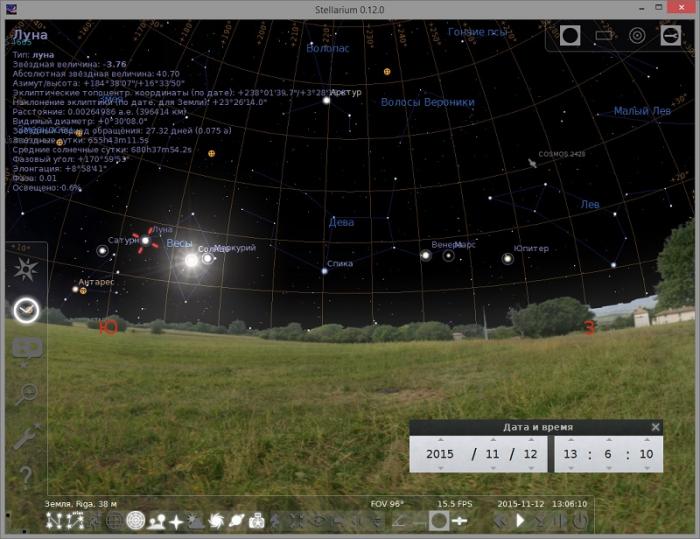Viewport: 700px width, 539px height.
Task: Open the Location window from sidebar
Action: [x=26, y=269]
